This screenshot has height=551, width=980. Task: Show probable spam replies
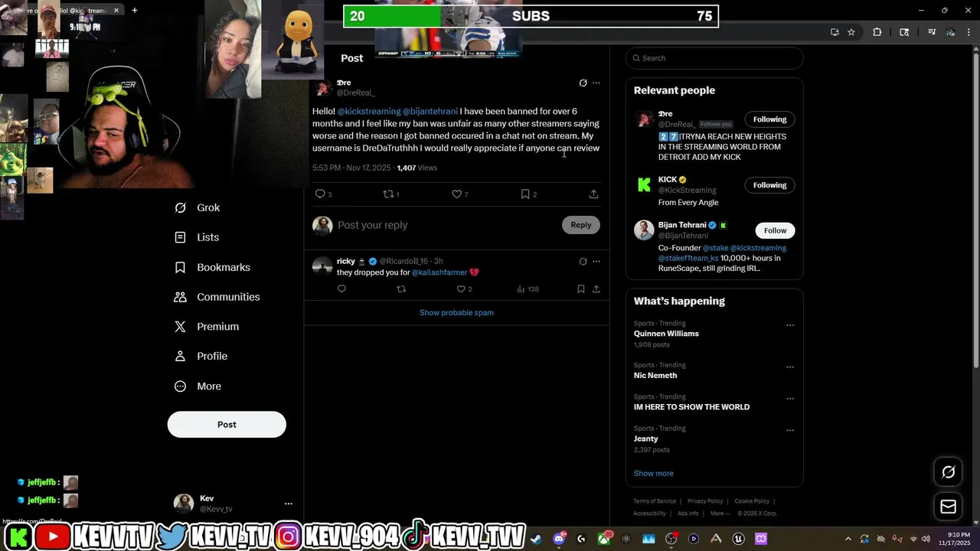[456, 313]
